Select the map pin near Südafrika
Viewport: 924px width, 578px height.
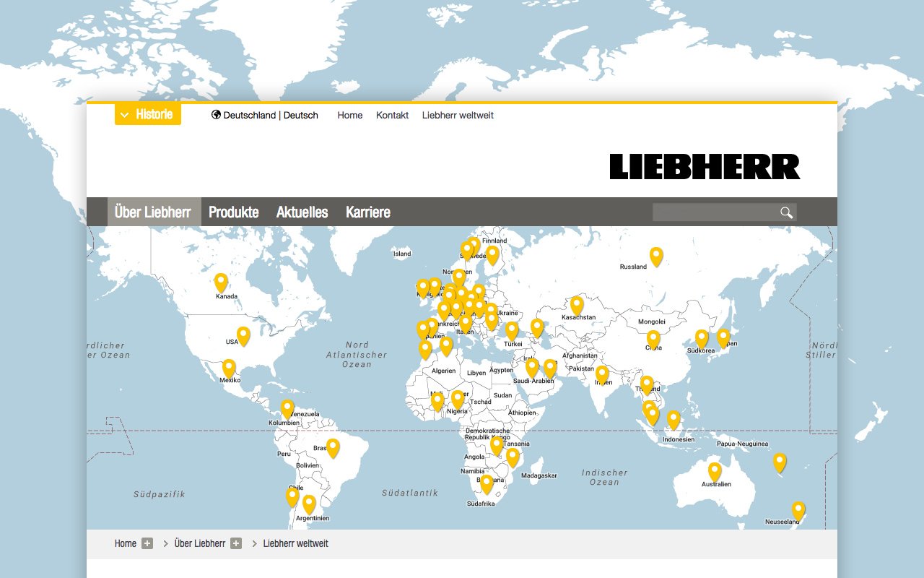click(x=487, y=484)
